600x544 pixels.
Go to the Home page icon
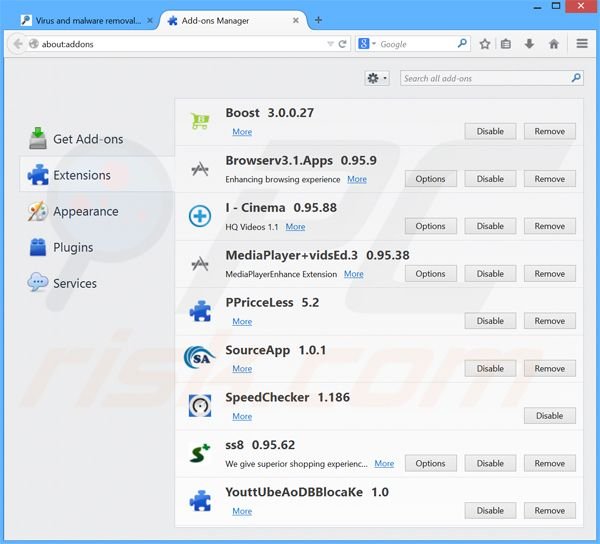(554, 44)
